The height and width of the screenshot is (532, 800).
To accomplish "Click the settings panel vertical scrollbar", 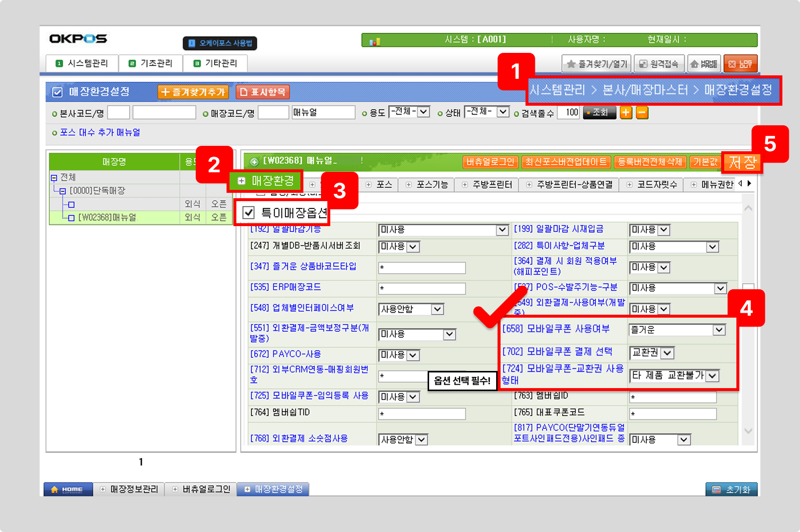I will [748, 318].
